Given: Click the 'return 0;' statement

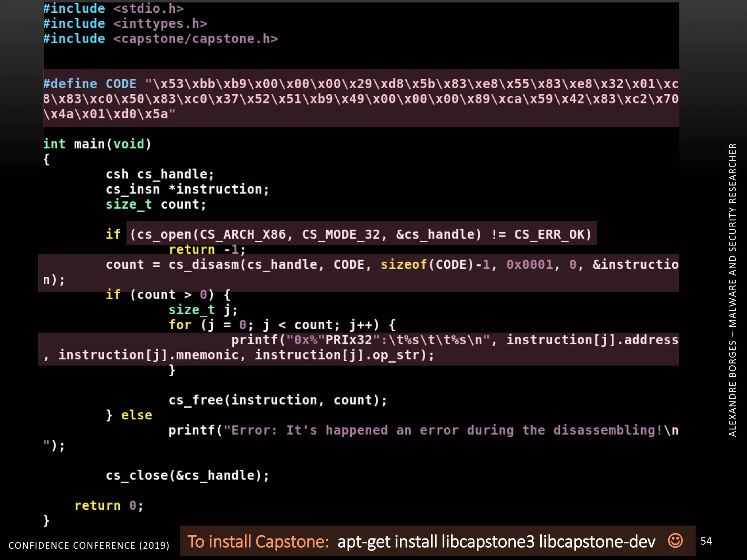Looking at the screenshot, I should [109, 506].
